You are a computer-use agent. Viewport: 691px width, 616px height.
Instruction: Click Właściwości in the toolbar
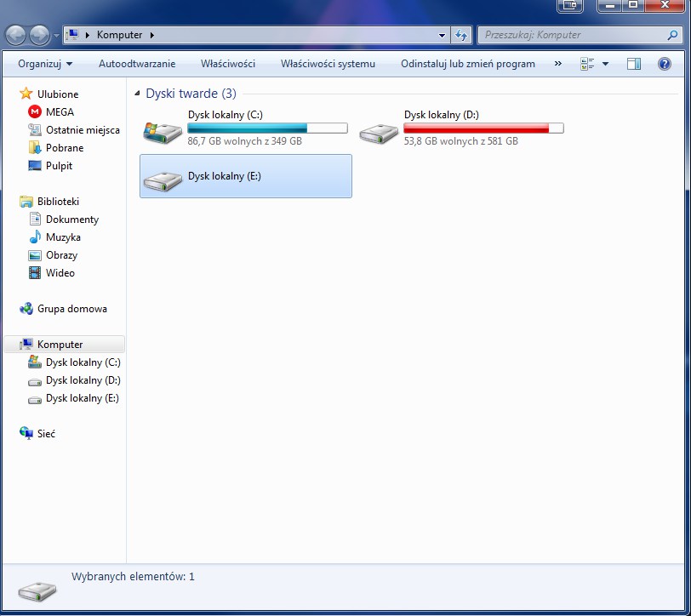[x=228, y=64]
